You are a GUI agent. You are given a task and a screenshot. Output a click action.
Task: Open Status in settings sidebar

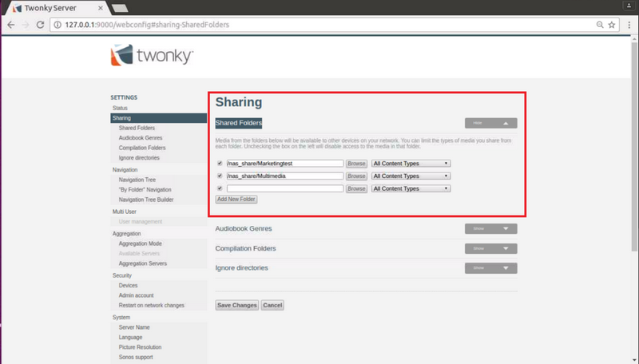[x=121, y=108]
